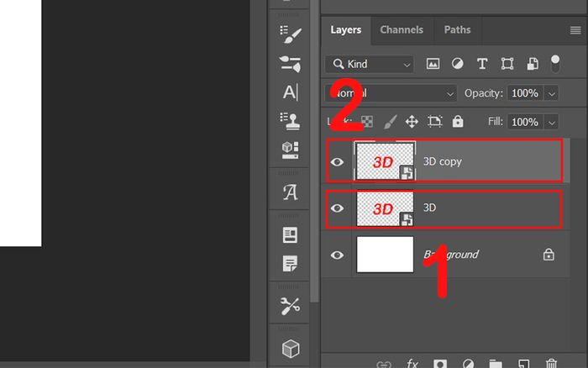Open the cube-and-swatches panel icon below Clone Source
Image resolution: width=588 pixels, height=368 pixels.
point(290,150)
